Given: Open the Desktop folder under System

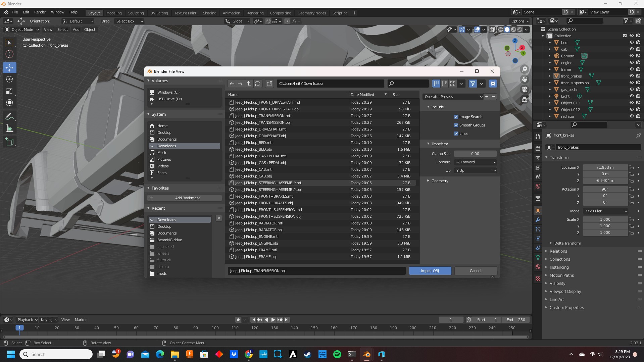Looking at the screenshot, I should [x=164, y=133].
